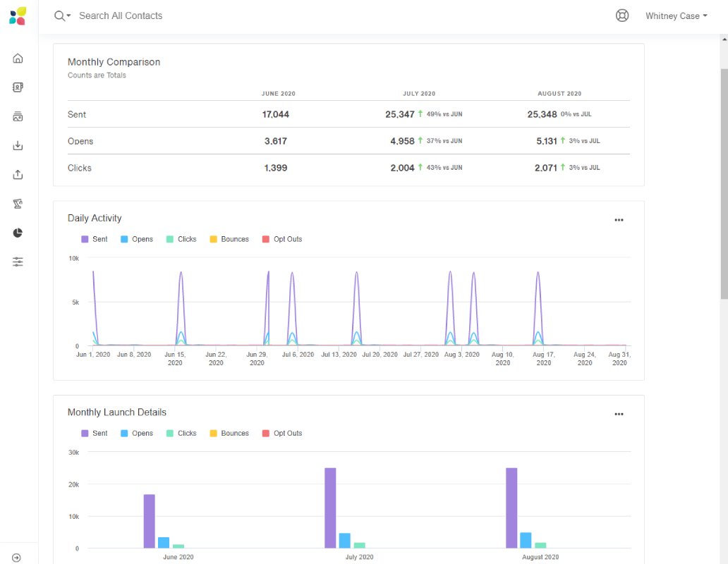Image resolution: width=728 pixels, height=564 pixels.
Task: Click the page vertical scrollbar thumb
Action: point(724,184)
